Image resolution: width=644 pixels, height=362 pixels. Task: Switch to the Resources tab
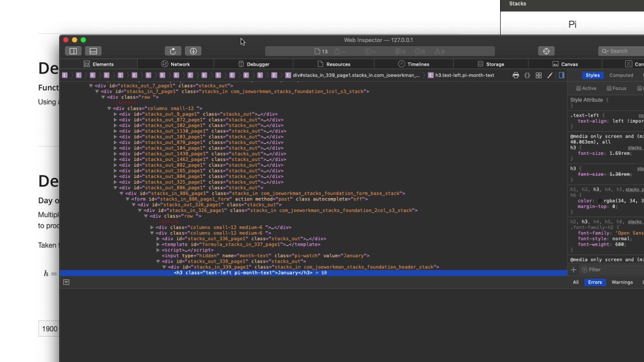coord(334,64)
